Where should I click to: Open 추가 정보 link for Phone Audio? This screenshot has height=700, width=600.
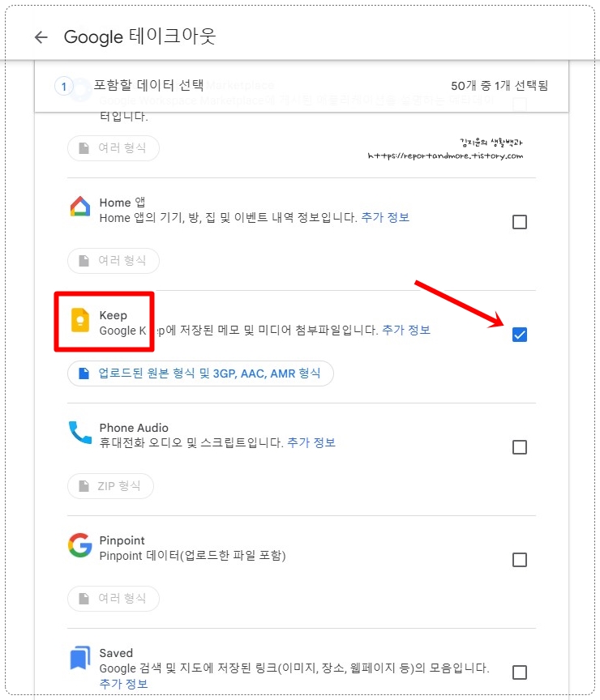pyautogui.click(x=311, y=442)
